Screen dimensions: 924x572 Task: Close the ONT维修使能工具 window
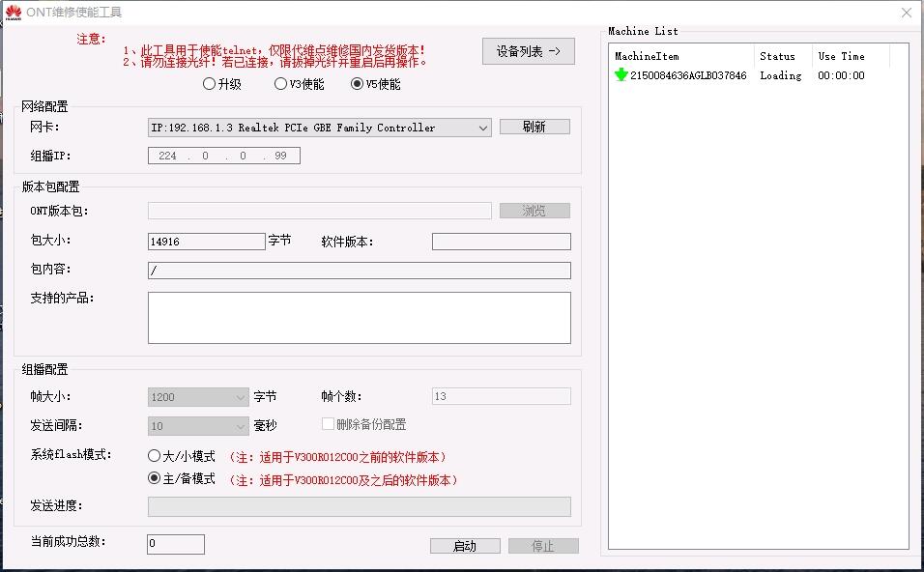[907, 13]
